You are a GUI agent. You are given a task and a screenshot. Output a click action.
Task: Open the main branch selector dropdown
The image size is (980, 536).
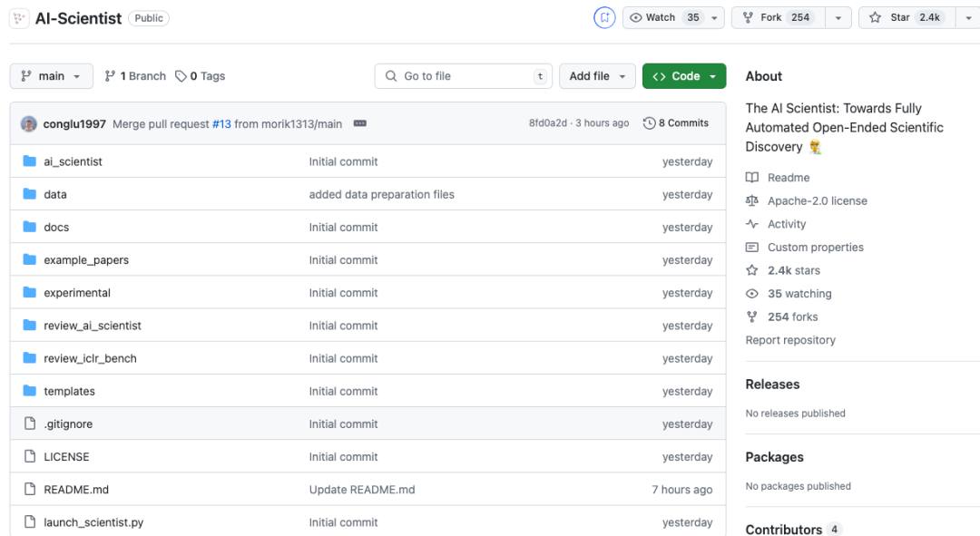(x=51, y=75)
